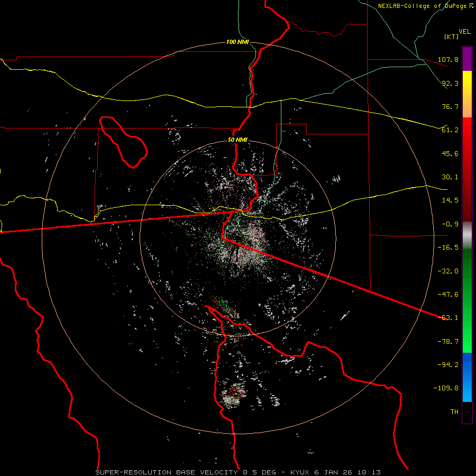Click the purple segment of the color bar
476x476 pixels.
click(467, 59)
